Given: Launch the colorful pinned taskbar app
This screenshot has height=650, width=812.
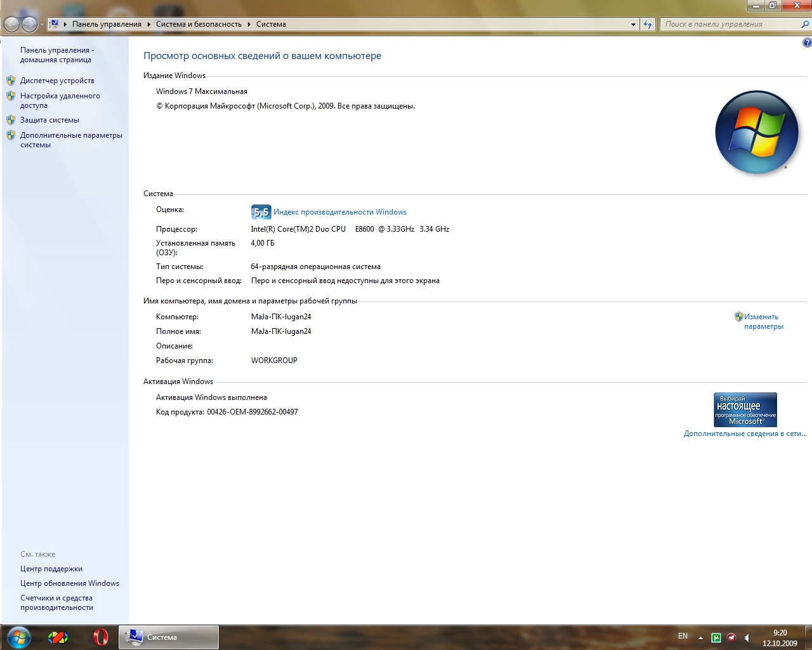Looking at the screenshot, I should click(x=58, y=637).
